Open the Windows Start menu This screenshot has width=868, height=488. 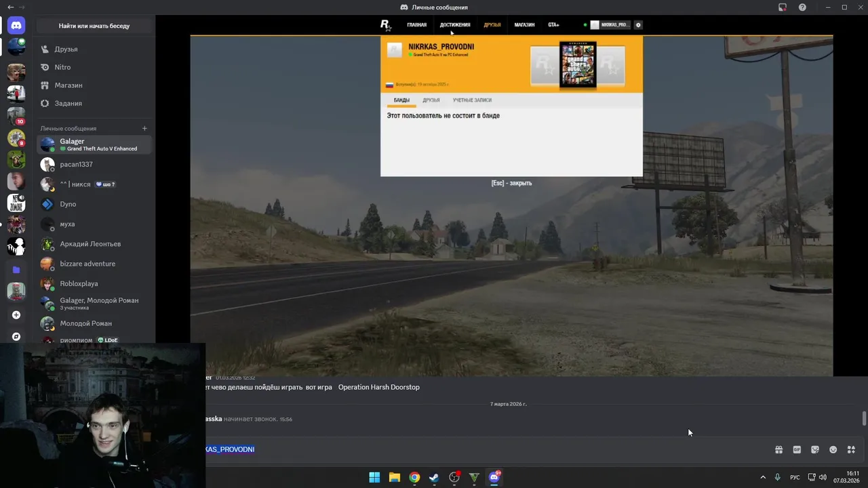(x=374, y=477)
